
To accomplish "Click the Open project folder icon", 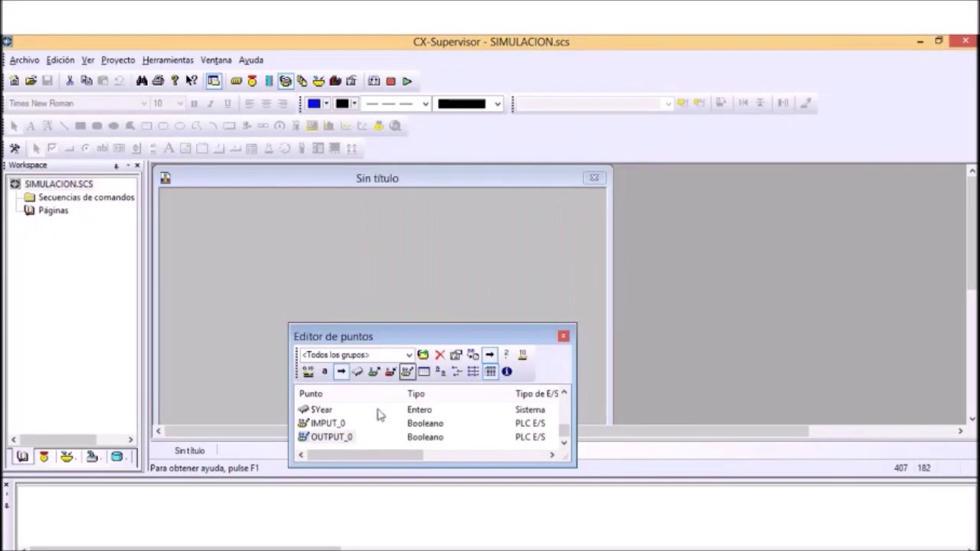I will [31, 81].
